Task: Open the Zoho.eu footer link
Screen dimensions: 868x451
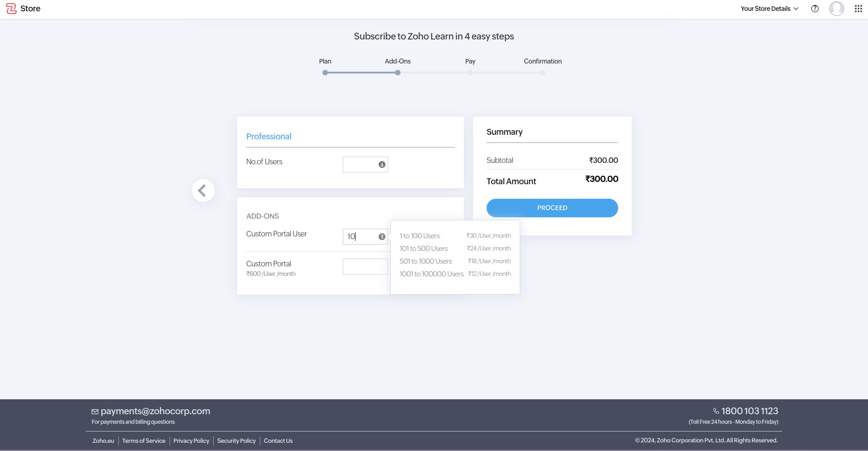Action: 103,441
